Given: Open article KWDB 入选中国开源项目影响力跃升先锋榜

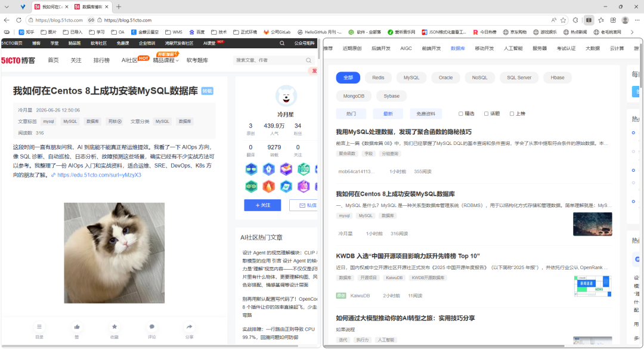Looking at the screenshot, I should point(408,256).
